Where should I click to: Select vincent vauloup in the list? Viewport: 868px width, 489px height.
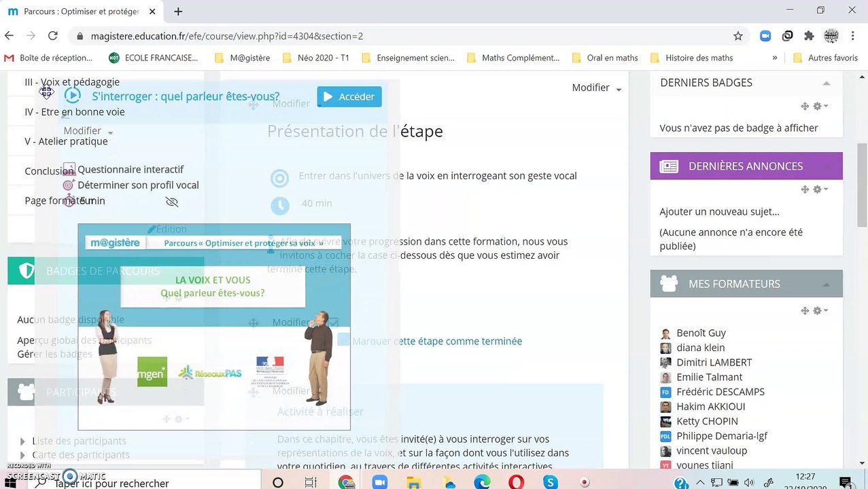(x=711, y=451)
